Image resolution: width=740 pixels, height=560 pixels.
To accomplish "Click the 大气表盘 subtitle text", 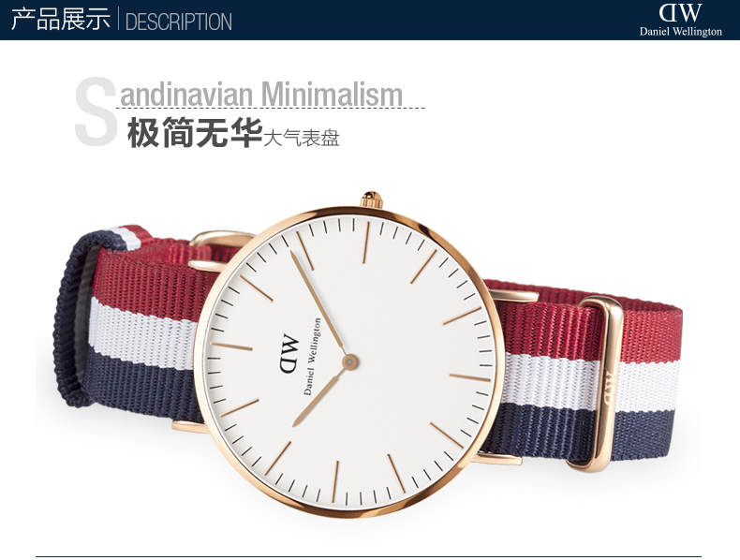I will pos(302,138).
